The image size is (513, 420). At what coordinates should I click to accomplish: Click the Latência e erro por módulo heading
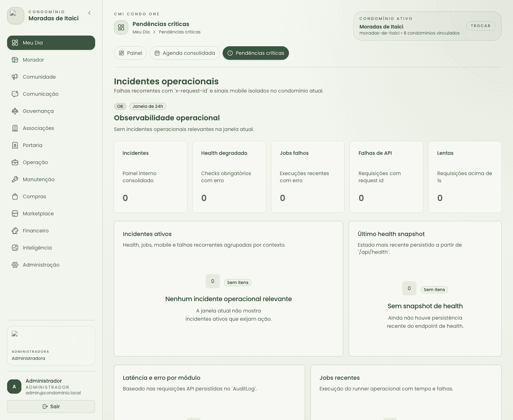click(162, 378)
